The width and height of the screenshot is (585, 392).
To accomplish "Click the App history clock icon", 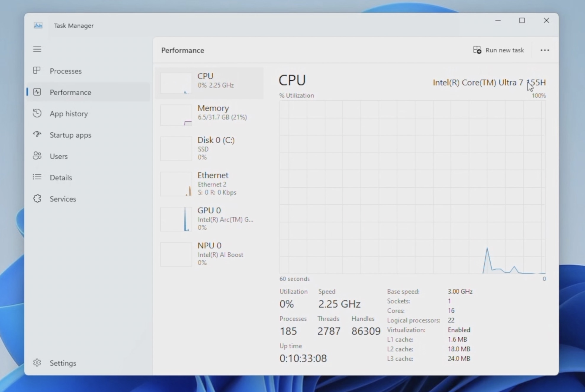I will pos(37,113).
